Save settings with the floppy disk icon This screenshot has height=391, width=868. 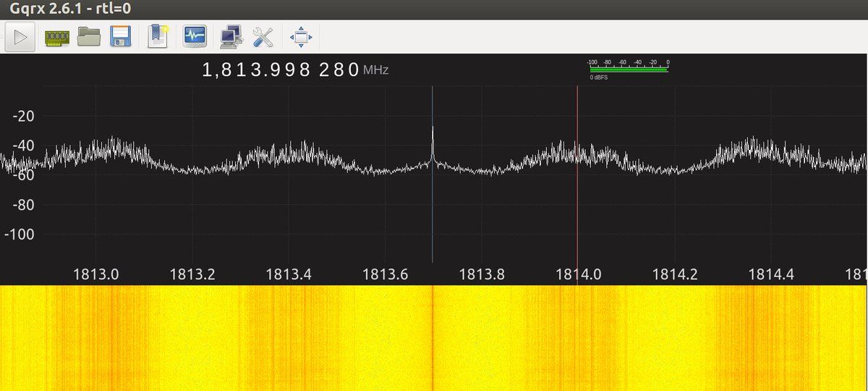[119, 36]
